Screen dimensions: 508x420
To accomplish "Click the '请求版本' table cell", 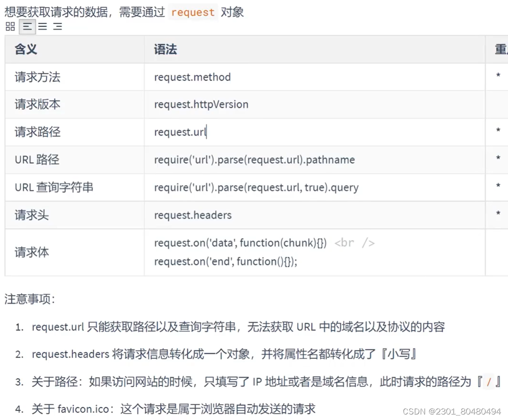I will coord(74,105).
